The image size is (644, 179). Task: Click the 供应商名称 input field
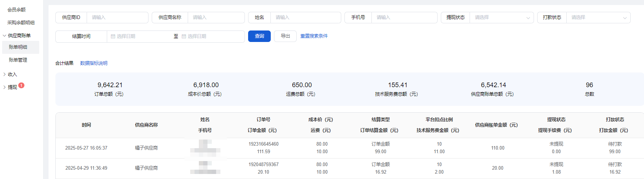point(216,18)
